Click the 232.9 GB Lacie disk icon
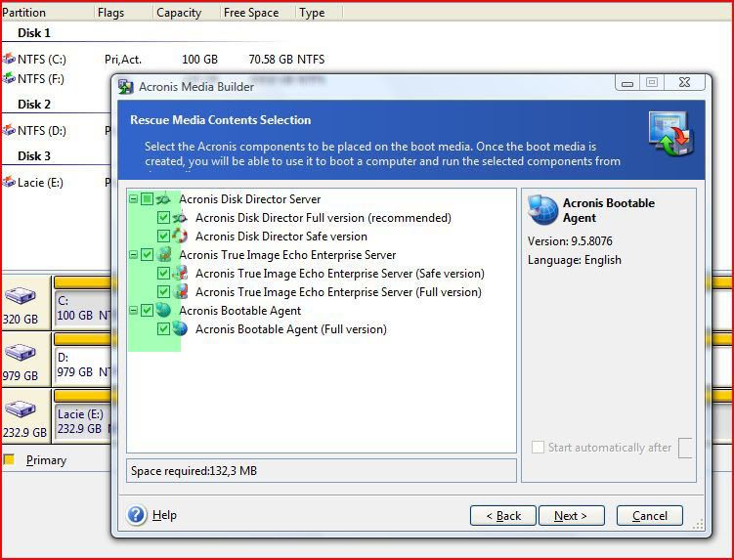This screenshot has width=734, height=560. click(21, 409)
